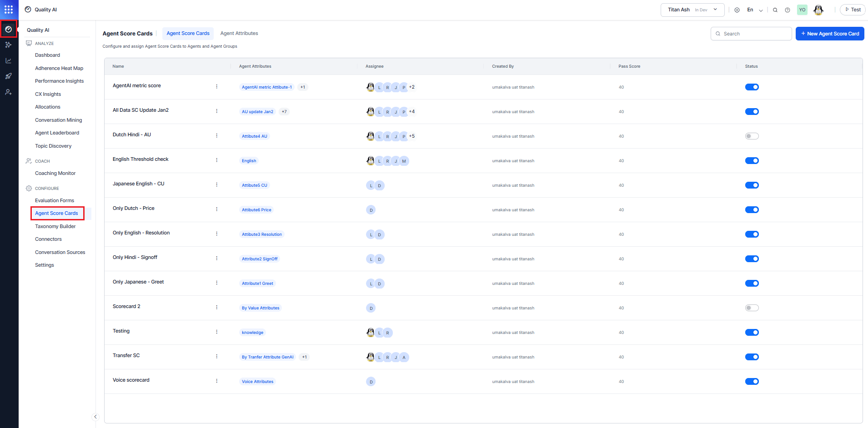The width and height of the screenshot is (868, 428).
Task: Open row menu for Only Hindi - Signoff
Action: tap(216, 258)
